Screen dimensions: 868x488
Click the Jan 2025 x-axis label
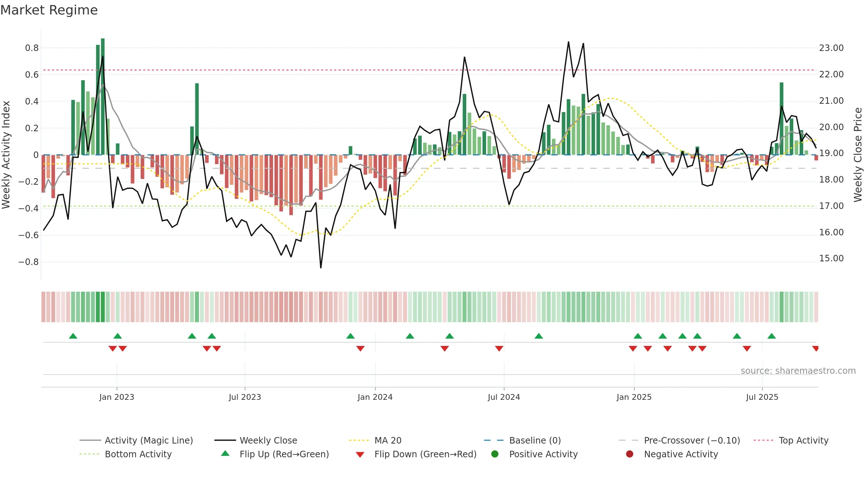point(634,397)
